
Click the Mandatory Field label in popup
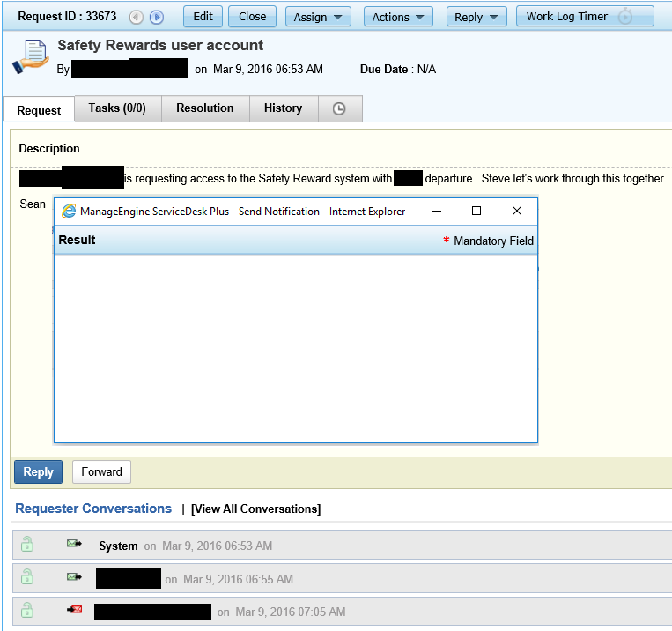click(494, 241)
